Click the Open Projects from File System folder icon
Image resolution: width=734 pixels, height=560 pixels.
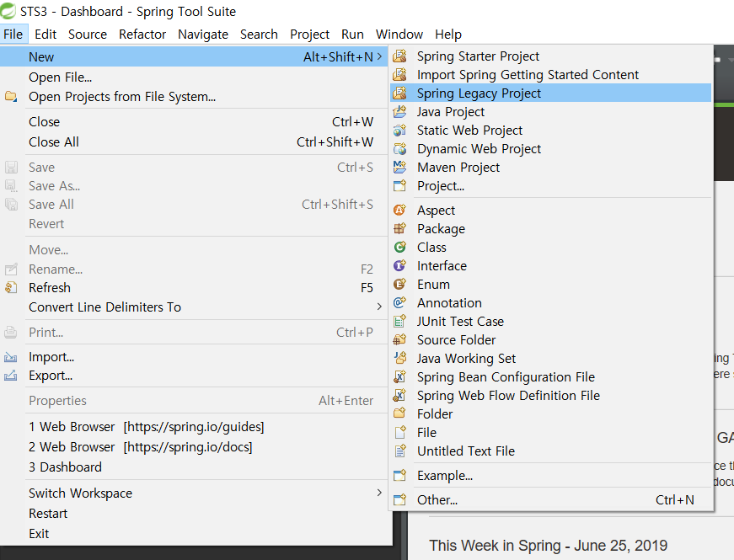11,97
